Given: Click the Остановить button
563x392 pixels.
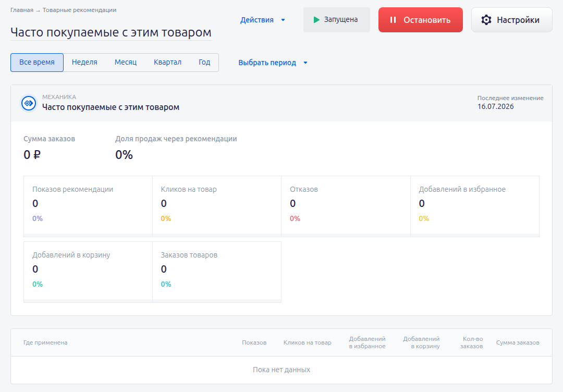Looking at the screenshot, I should 421,20.
